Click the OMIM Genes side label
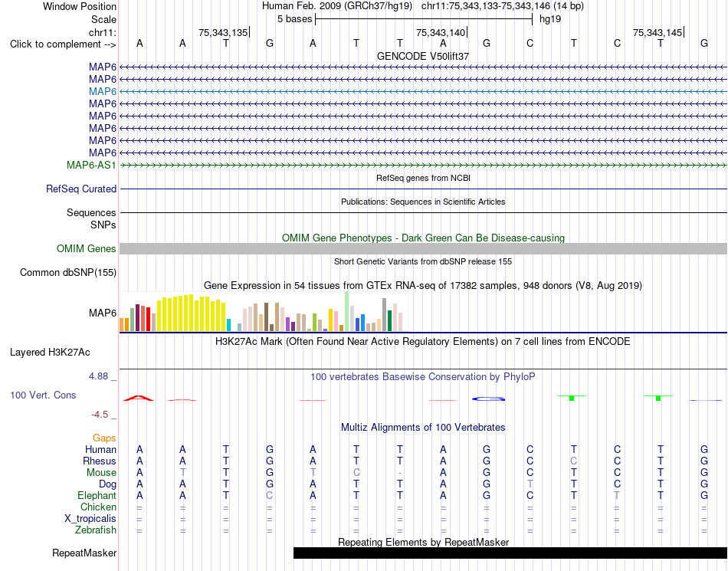Screen dimensions: 728x571 pyautogui.click(x=87, y=249)
